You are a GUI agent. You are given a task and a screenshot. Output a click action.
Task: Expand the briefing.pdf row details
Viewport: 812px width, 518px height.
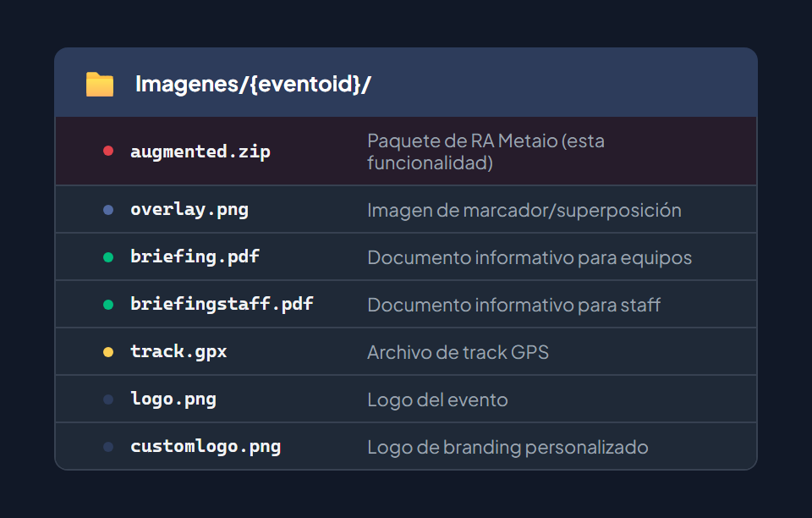406,256
